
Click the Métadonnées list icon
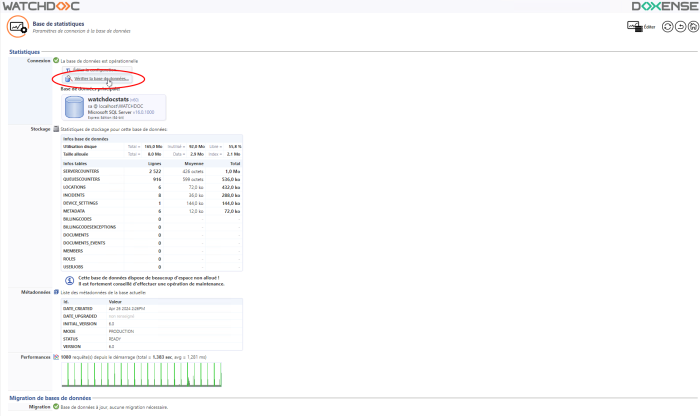56,292
